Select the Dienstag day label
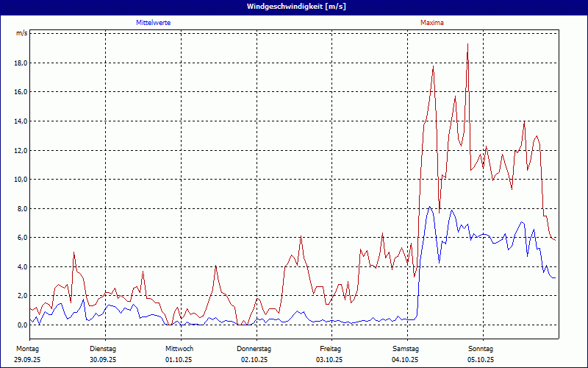Image resolution: width=588 pixels, height=368 pixels. point(103,348)
